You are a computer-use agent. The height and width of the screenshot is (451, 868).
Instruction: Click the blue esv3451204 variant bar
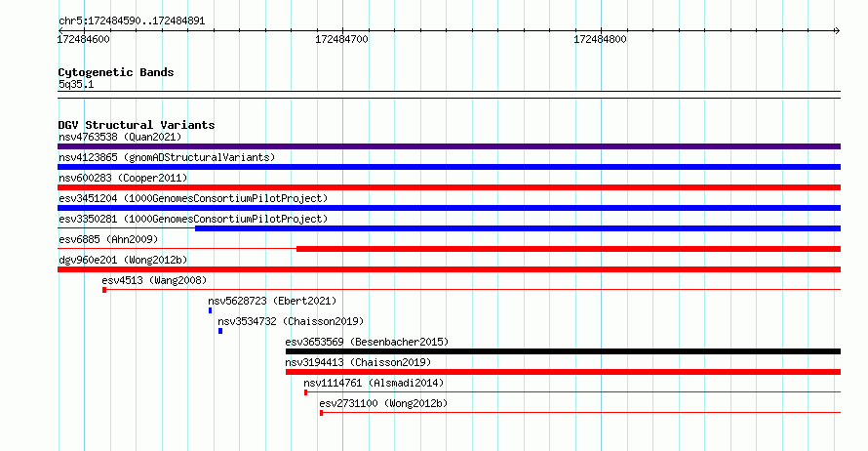coord(449,208)
